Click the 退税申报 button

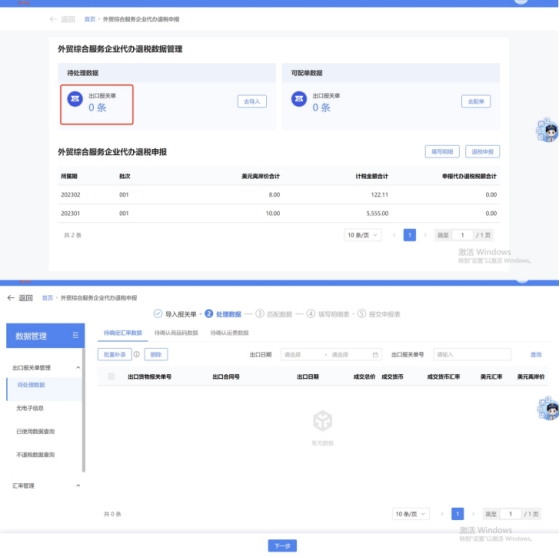[x=482, y=151]
